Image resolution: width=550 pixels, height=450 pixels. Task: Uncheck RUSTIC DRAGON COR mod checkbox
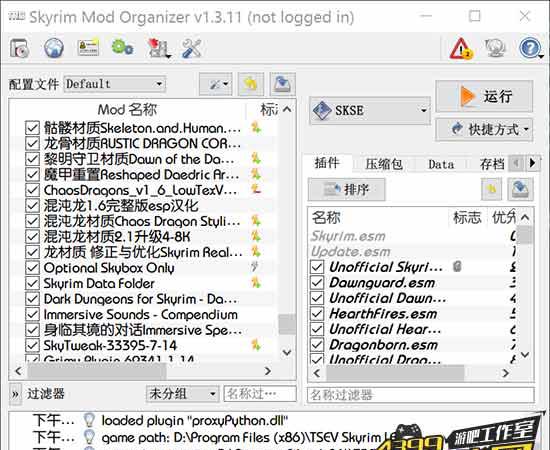(32, 143)
